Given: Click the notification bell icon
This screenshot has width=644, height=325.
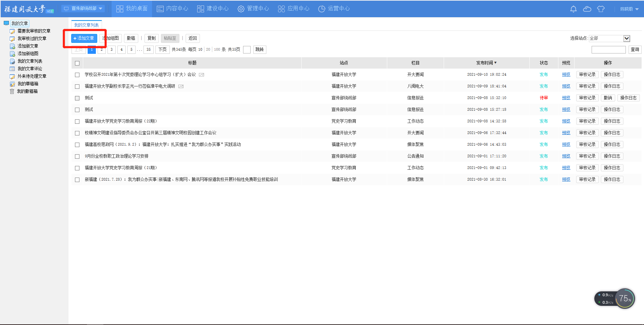Looking at the screenshot, I should [573, 9].
